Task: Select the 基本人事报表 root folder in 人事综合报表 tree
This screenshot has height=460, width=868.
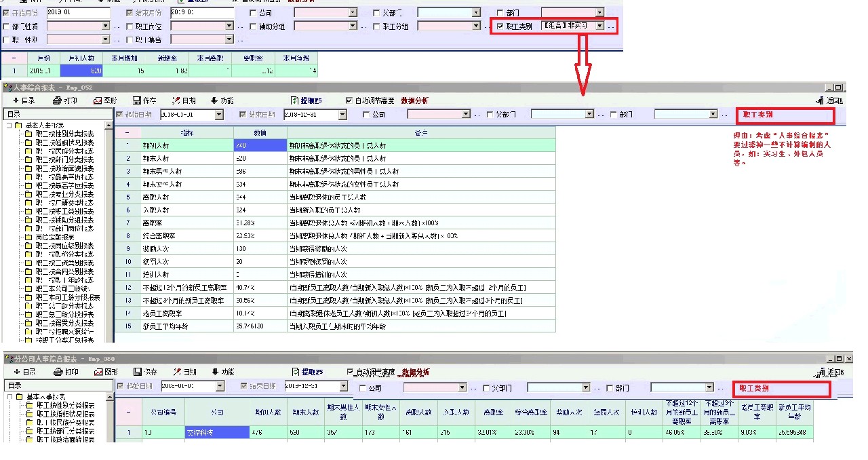Action: pos(44,126)
